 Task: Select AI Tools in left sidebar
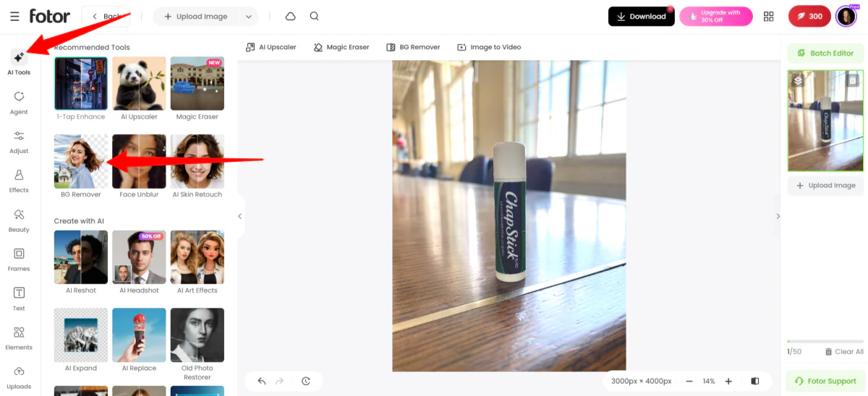click(x=19, y=61)
